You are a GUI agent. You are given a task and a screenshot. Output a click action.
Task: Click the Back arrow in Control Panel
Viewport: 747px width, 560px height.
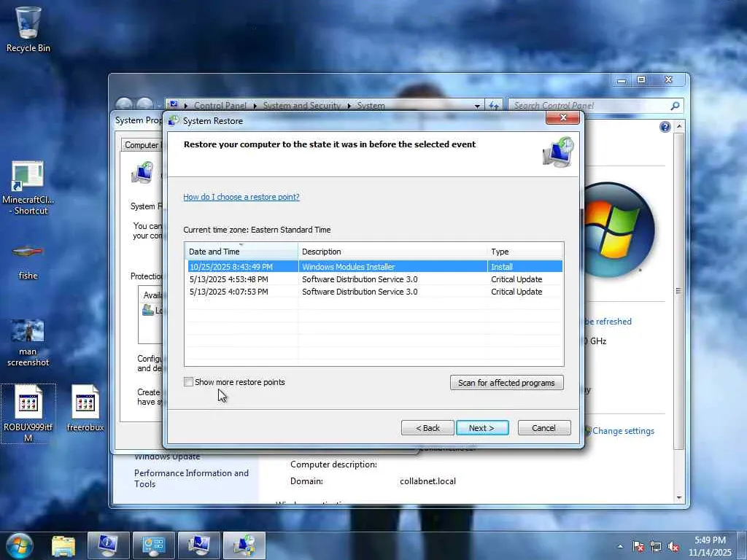(124, 104)
